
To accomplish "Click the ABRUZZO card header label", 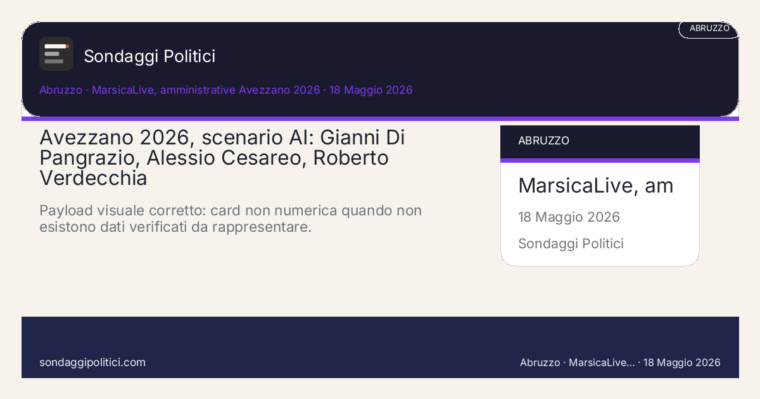I will pyautogui.click(x=543, y=141).
